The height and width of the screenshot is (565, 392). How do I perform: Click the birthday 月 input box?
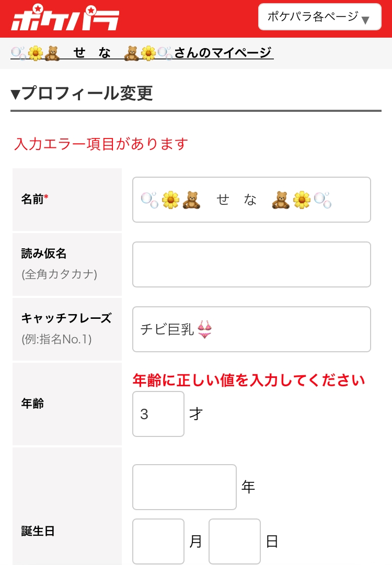(x=158, y=541)
